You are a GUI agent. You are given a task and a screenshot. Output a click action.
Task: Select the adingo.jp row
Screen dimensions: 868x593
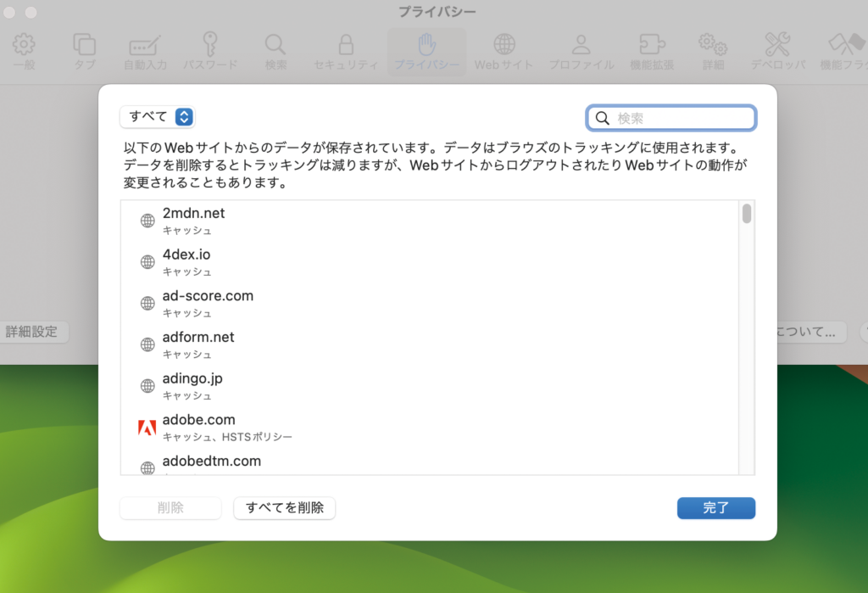[430, 386]
